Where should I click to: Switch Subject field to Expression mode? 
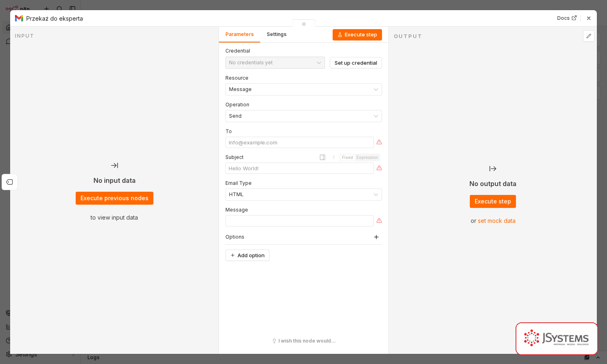[367, 157]
